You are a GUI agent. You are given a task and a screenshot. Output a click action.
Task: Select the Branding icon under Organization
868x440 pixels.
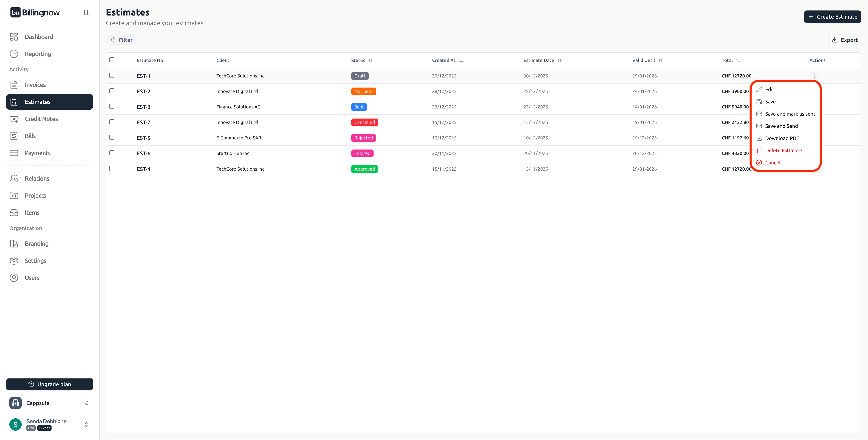(14, 243)
